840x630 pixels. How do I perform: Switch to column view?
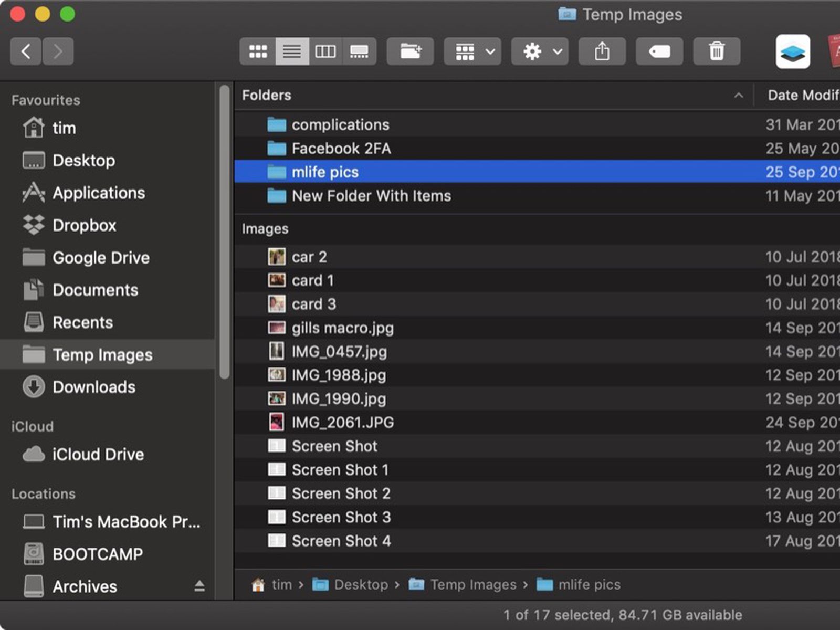pyautogui.click(x=325, y=51)
